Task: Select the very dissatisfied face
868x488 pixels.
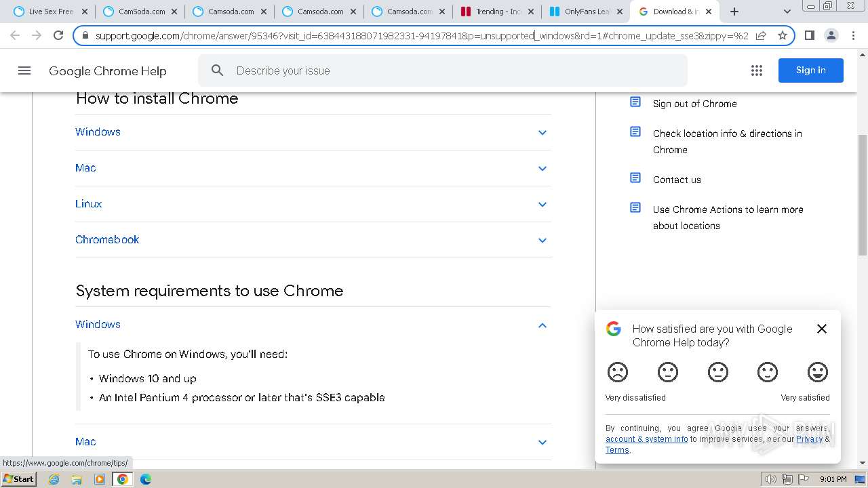Action: pos(618,372)
